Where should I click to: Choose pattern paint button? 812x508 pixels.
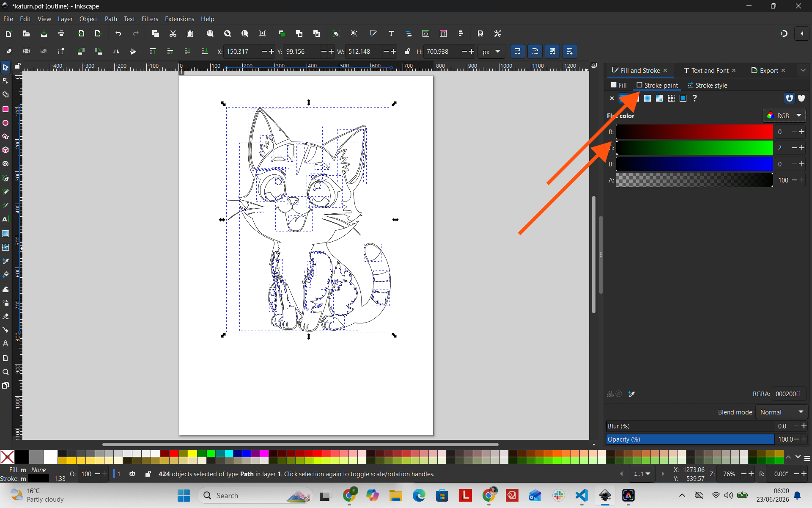pyautogui.click(x=671, y=98)
